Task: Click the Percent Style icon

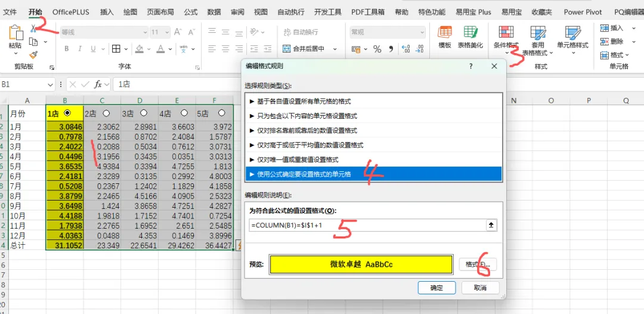Action: (377, 50)
